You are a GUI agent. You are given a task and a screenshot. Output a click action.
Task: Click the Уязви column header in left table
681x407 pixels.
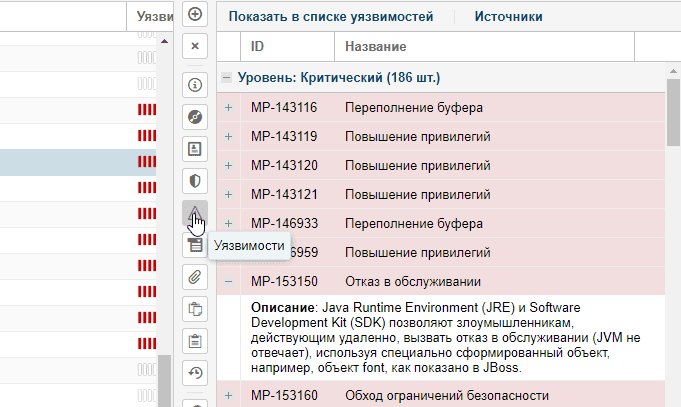click(x=150, y=17)
